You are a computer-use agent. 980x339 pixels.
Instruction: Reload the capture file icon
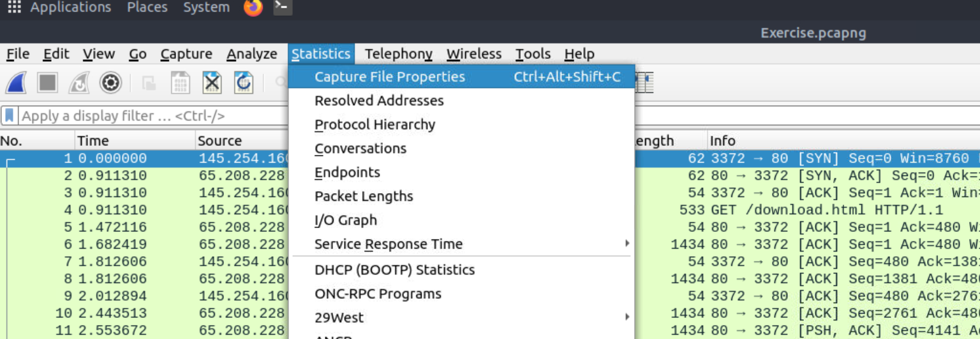(x=244, y=83)
